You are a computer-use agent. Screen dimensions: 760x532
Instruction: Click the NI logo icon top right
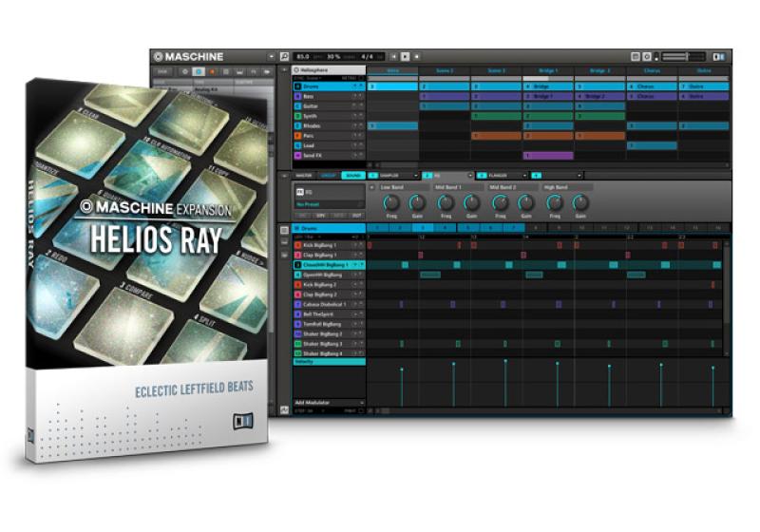(719, 57)
